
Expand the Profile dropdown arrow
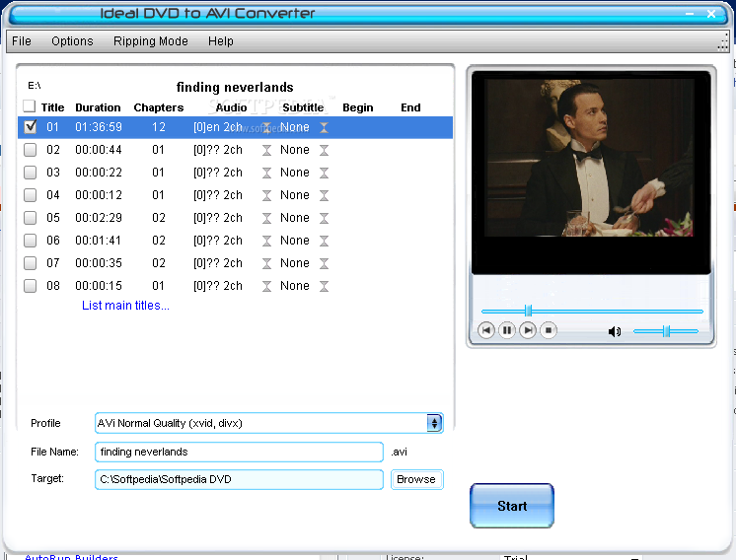pyautogui.click(x=434, y=423)
